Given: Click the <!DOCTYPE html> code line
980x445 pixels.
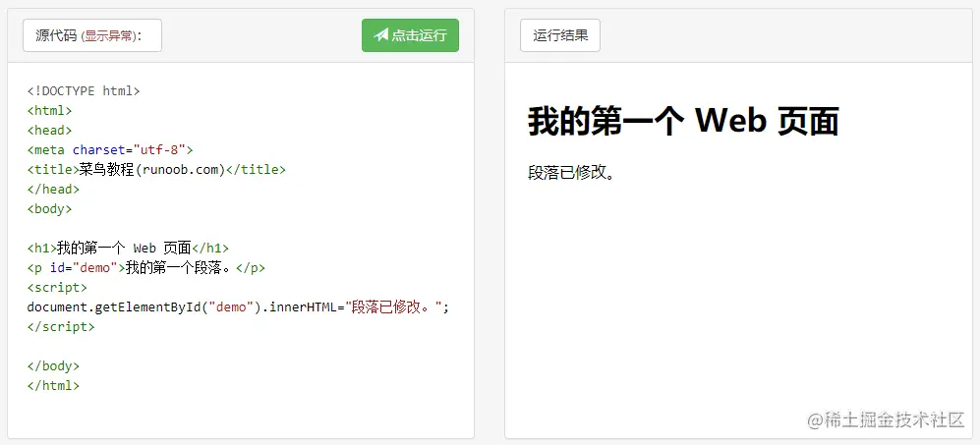Looking at the screenshot, I should [84, 91].
